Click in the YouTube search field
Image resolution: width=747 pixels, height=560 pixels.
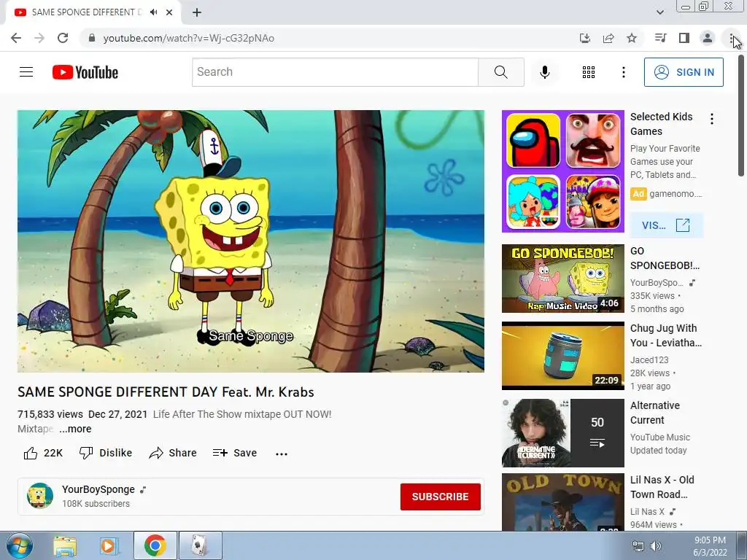coord(335,72)
